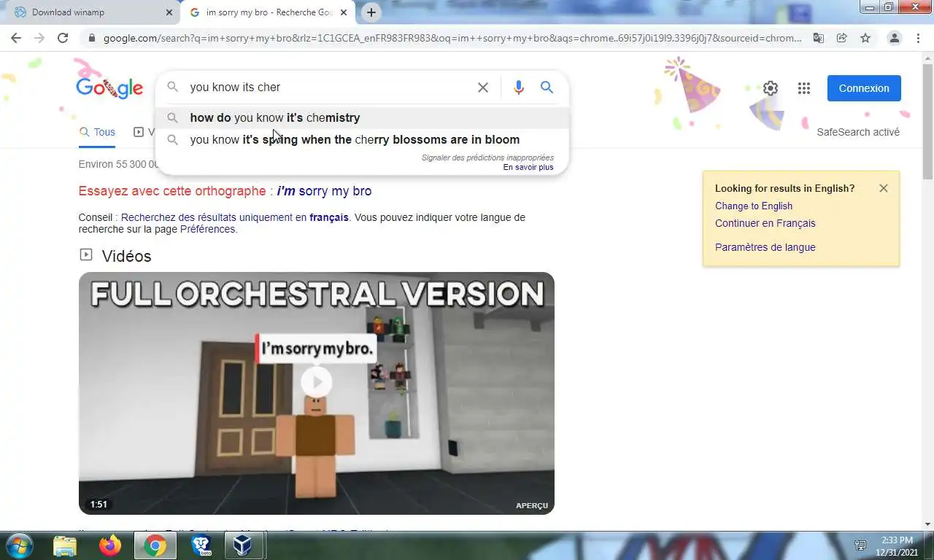Play the Full Orchestral Version video
The width and height of the screenshot is (934, 560).
(317, 382)
